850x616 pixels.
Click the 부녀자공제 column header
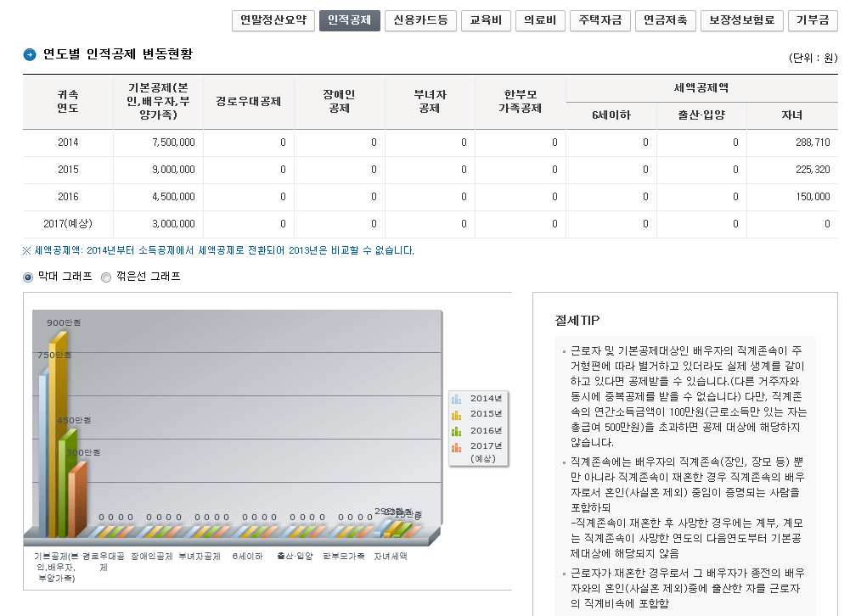(x=430, y=101)
